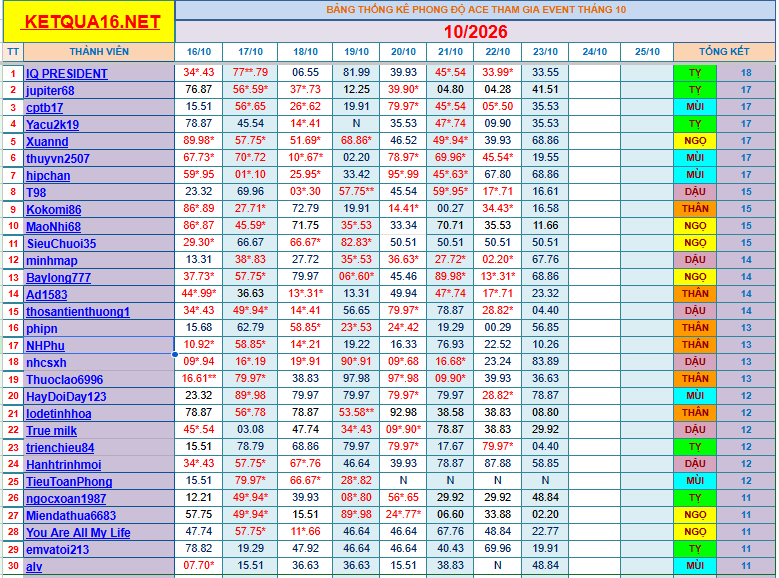Open member link You Are All My Life
Screen dimensions: 779x578
pos(78,532)
